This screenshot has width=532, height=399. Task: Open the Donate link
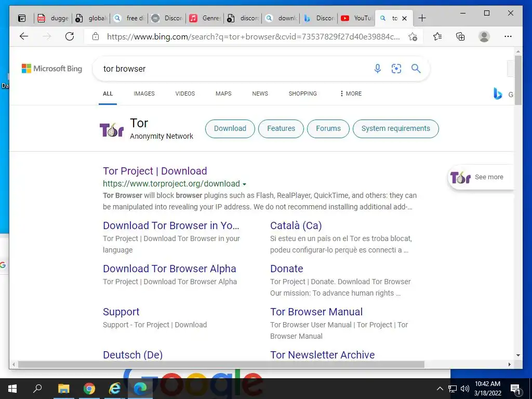point(287,269)
